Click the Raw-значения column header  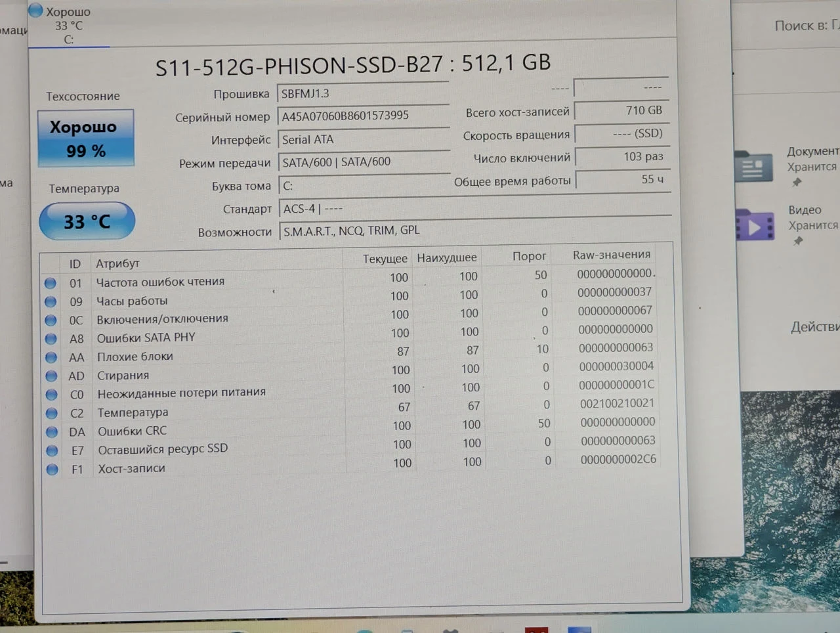click(x=612, y=255)
